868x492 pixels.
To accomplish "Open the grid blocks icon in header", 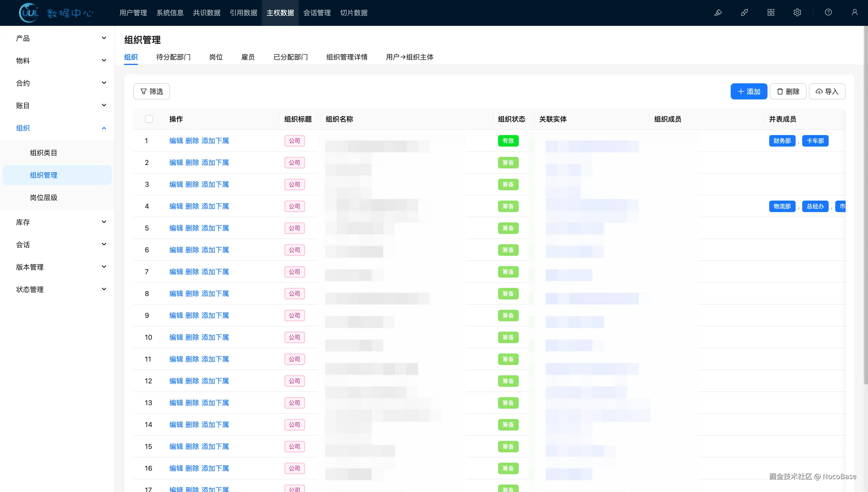I will [771, 13].
